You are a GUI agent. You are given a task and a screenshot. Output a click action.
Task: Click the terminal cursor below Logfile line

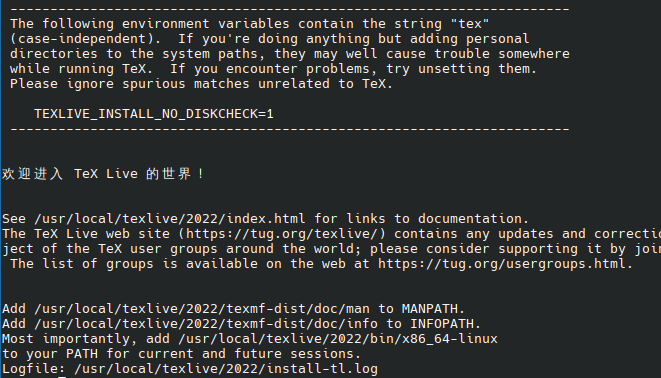(62, 377)
